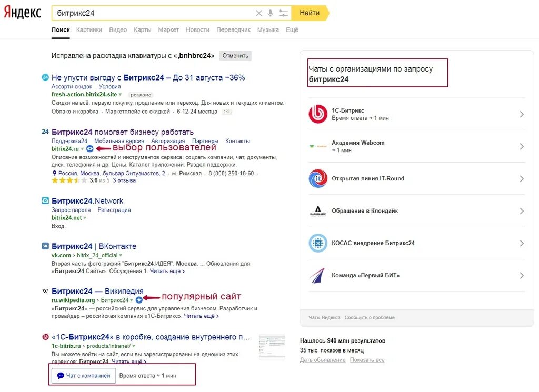Click the 3 отзыва reviews link
Image resolution: width=539 pixels, height=392 pixels.
point(124,180)
